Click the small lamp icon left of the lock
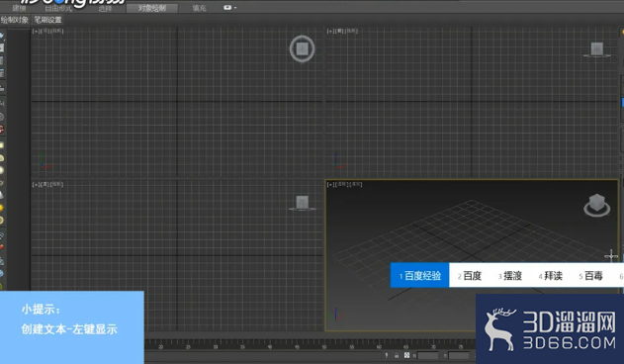The width and height of the screenshot is (624, 364). (x=387, y=355)
